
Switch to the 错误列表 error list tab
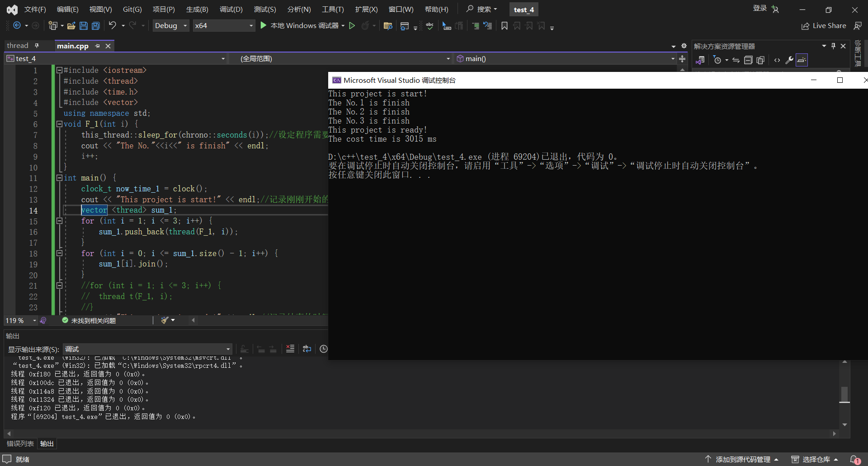coord(20,443)
